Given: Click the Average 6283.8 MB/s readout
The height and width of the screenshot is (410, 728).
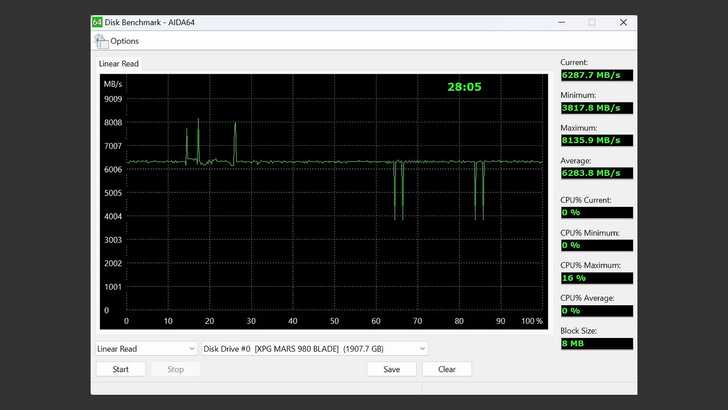Looking at the screenshot, I should click(x=596, y=173).
